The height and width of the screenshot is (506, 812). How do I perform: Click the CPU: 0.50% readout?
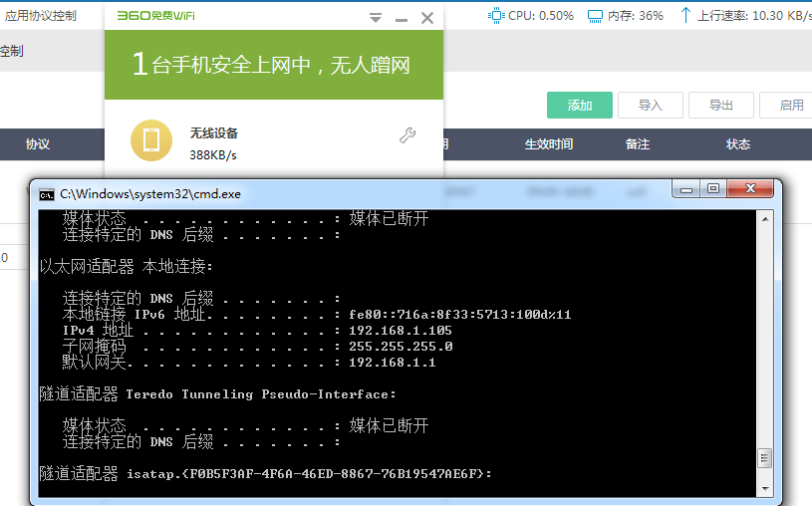[541, 16]
